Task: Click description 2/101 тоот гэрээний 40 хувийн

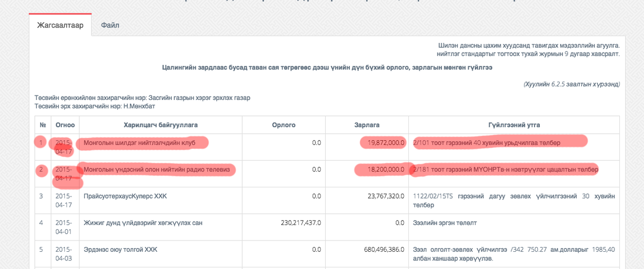Action: [x=487, y=143]
